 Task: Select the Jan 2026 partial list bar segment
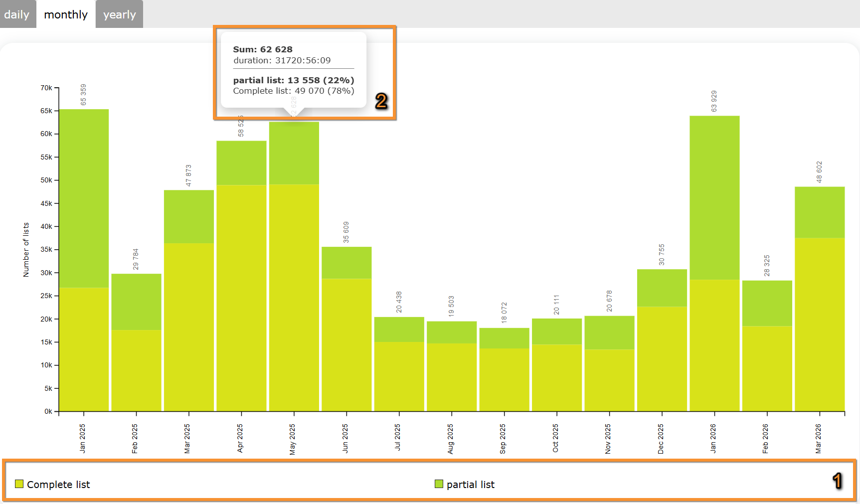(714, 197)
